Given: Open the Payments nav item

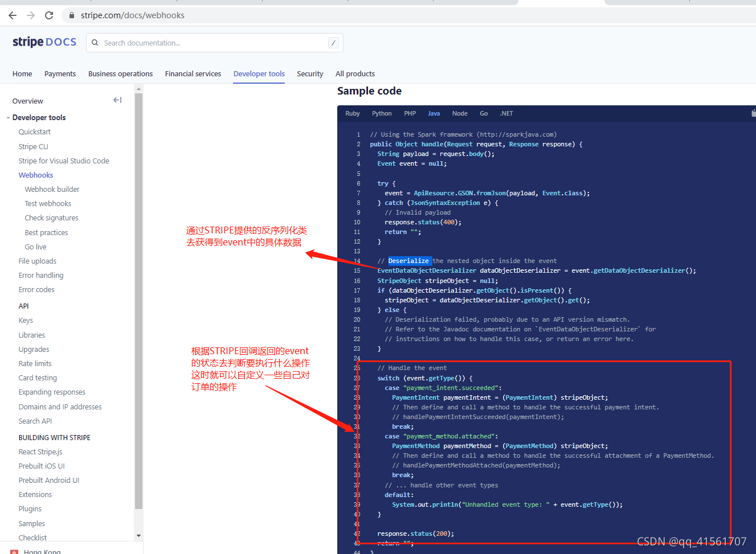Looking at the screenshot, I should 60,73.
